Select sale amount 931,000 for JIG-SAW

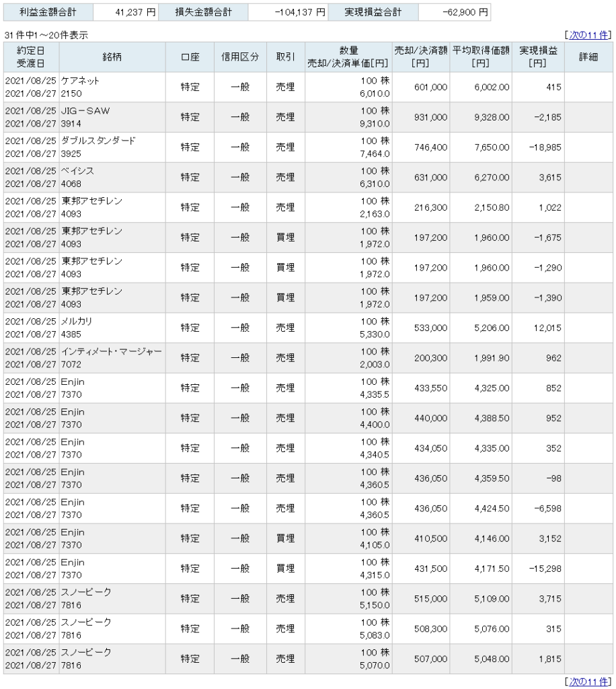430,117
